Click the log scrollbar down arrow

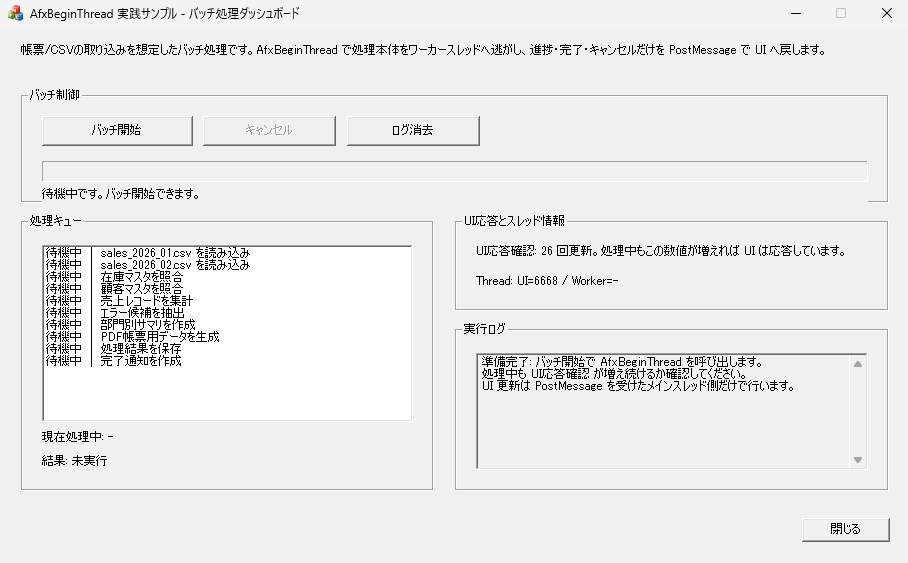coord(858,460)
